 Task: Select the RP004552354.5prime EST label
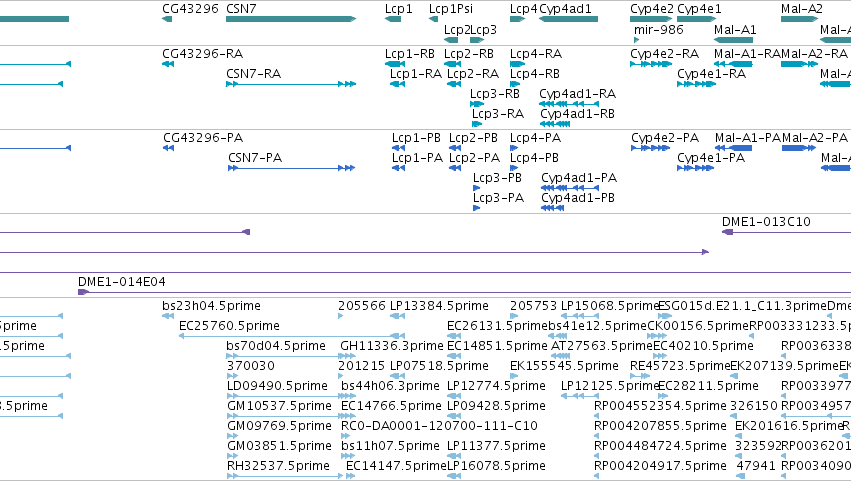tap(660, 407)
